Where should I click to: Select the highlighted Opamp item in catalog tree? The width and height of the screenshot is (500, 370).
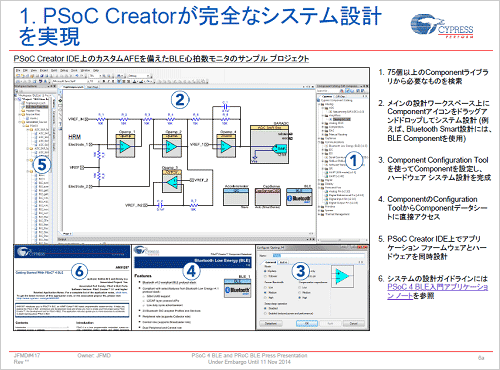pos(341,119)
